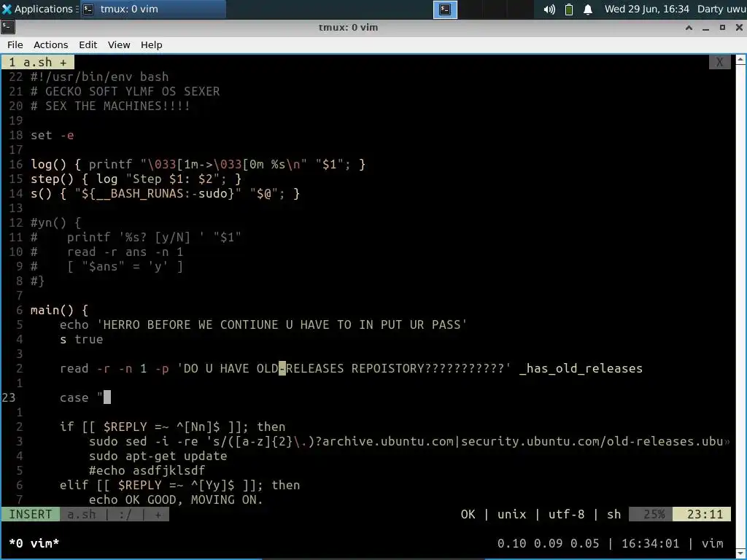747x560 pixels.
Task: Click the 'sh' filetype status entry
Action: 614,514
